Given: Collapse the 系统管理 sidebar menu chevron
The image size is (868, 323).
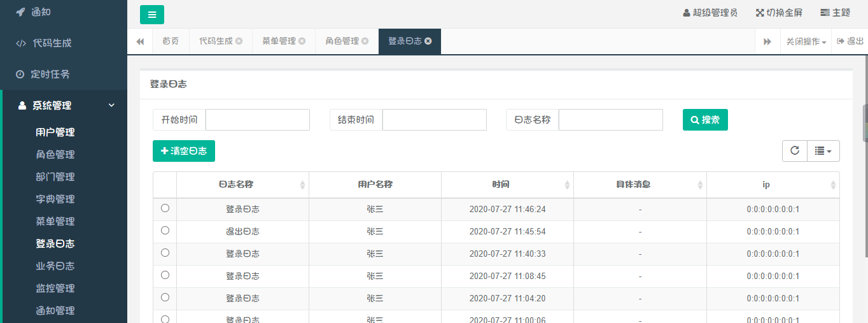Looking at the screenshot, I should [x=111, y=105].
